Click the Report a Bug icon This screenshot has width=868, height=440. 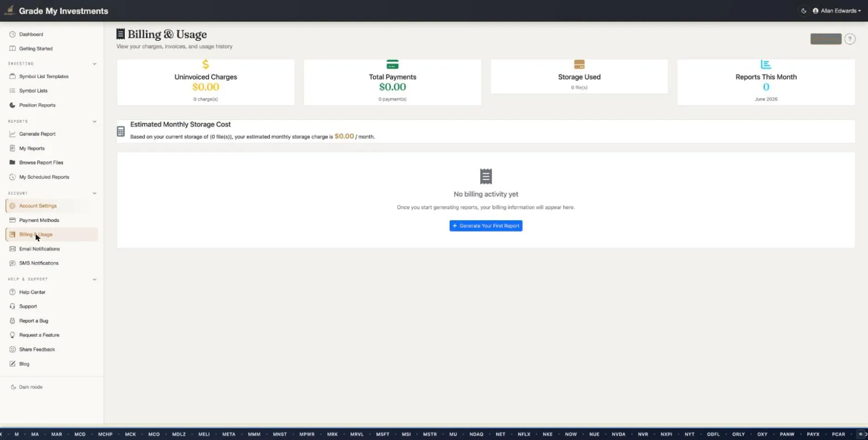coord(12,321)
